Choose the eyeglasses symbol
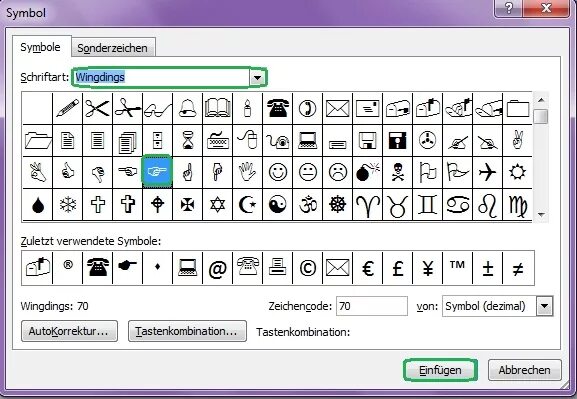This screenshot has width=577, height=399. point(157,108)
